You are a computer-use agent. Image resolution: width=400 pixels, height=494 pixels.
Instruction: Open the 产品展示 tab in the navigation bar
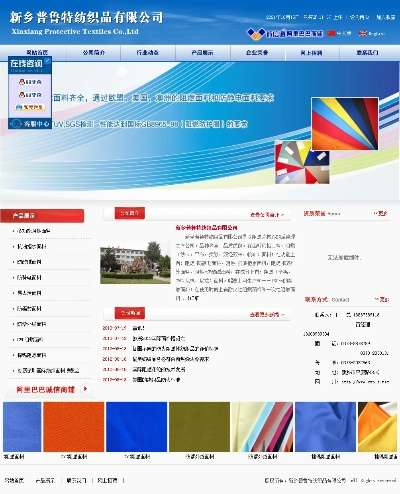203,52
